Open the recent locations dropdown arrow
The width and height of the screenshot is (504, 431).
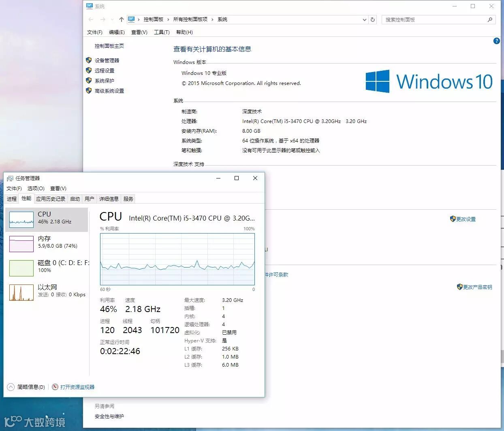(112, 19)
